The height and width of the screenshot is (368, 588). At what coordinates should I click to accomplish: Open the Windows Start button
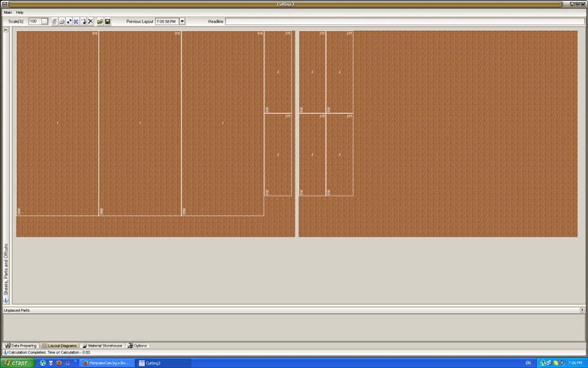point(18,363)
